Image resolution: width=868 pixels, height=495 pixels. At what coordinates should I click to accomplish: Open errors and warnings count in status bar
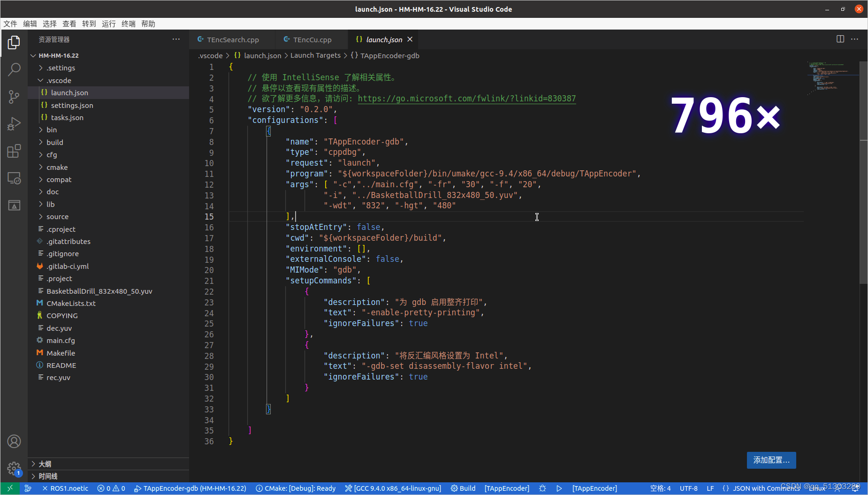[111, 488]
